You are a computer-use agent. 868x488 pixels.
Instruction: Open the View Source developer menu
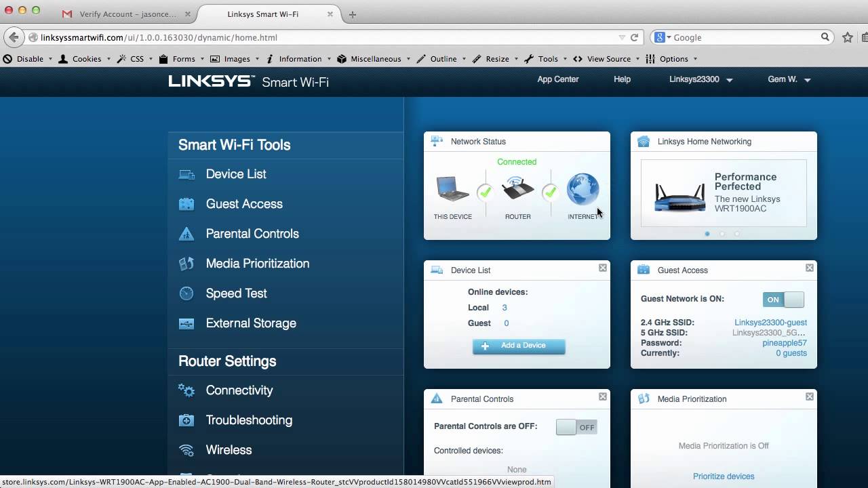[x=607, y=59]
